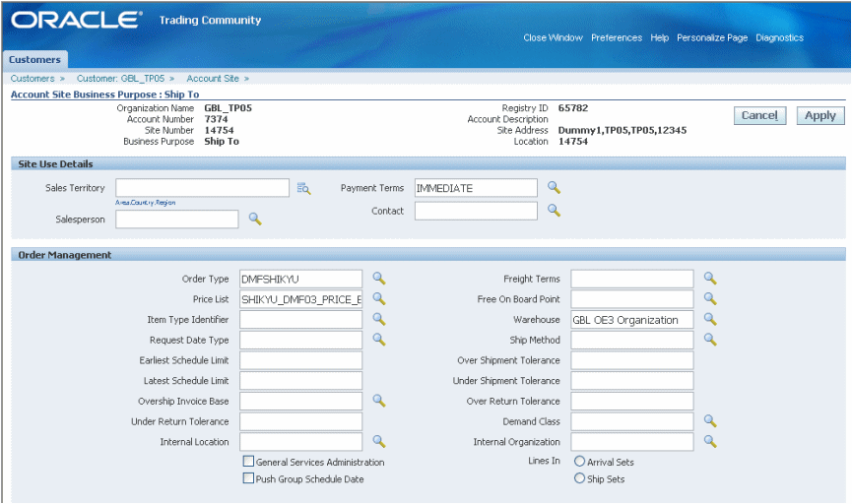Screen dimensions: 852x504
Task: Focus the Price List input field
Action: pyautogui.click(x=301, y=299)
